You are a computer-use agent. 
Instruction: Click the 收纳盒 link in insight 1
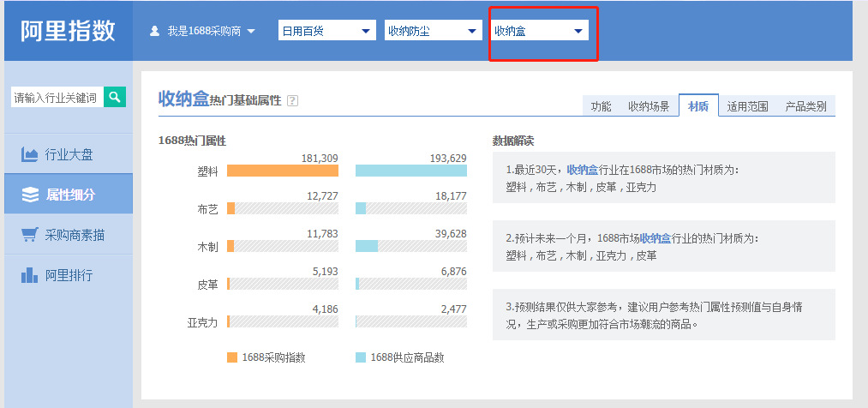coord(583,170)
